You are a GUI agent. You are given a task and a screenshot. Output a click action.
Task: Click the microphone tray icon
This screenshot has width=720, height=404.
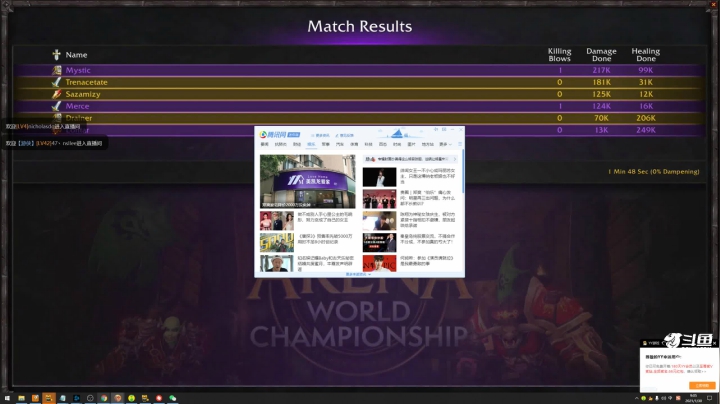pyautogui.click(x=657, y=398)
